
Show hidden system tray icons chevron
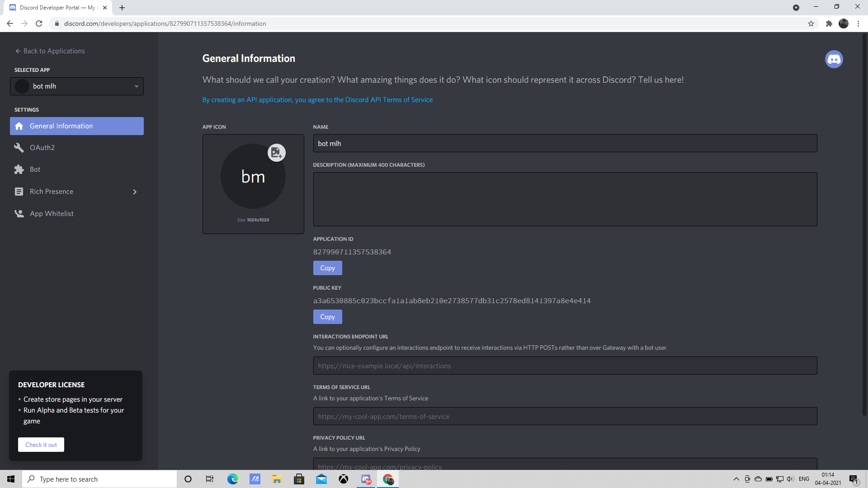click(x=736, y=479)
